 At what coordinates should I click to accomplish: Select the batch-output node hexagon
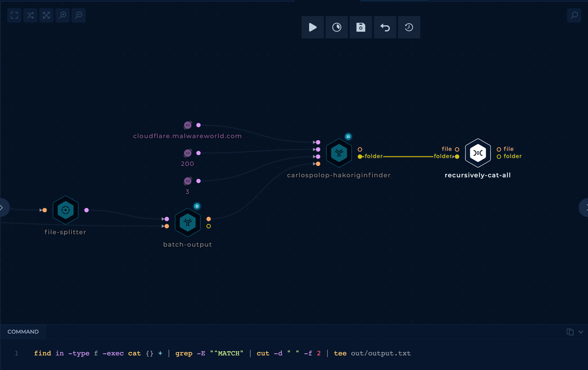pos(188,222)
